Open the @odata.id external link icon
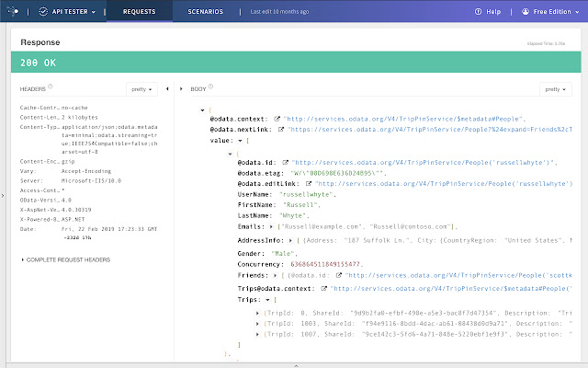The image size is (588, 368). [286, 162]
